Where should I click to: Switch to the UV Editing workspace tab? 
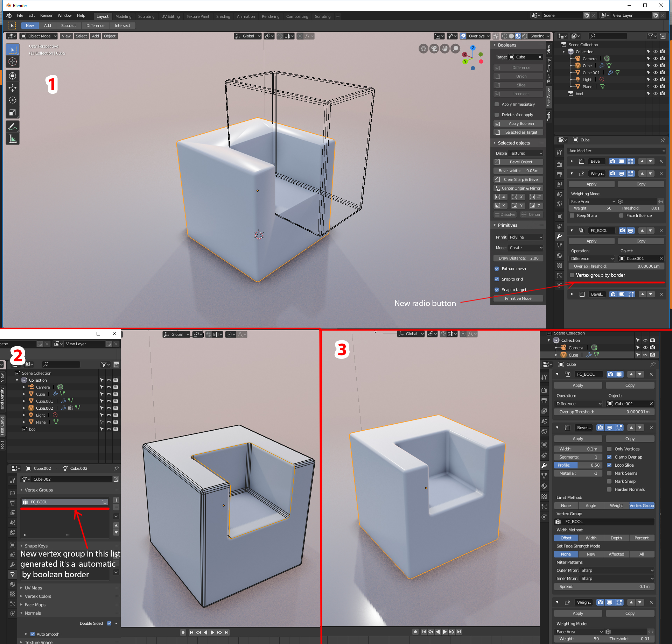[170, 16]
